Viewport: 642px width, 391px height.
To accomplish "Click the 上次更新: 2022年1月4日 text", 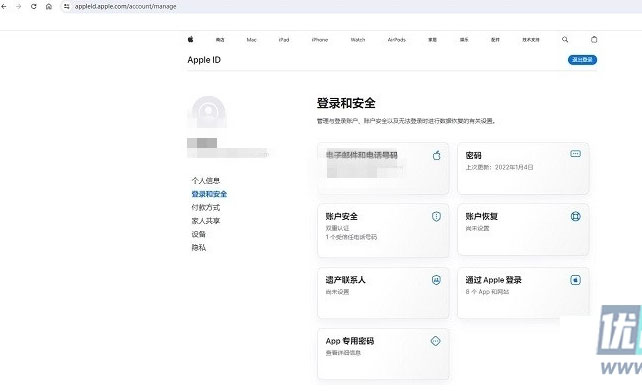I will [x=499, y=167].
